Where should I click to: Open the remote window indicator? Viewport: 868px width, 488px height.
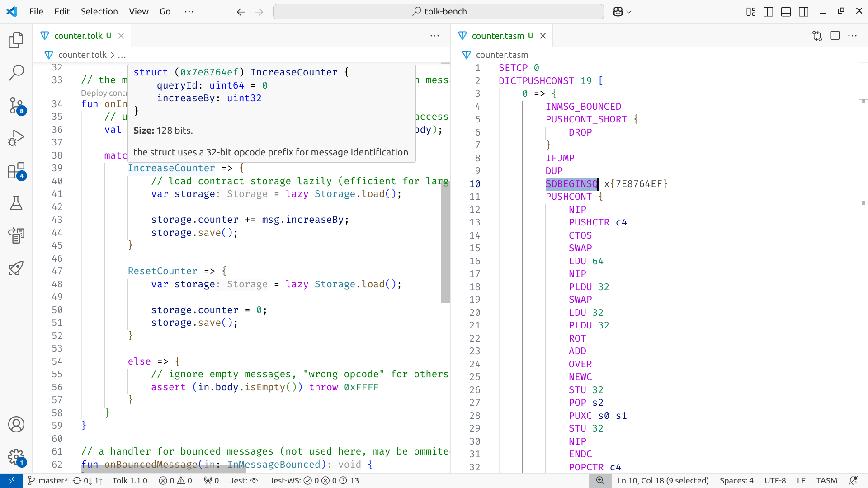point(11,481)
